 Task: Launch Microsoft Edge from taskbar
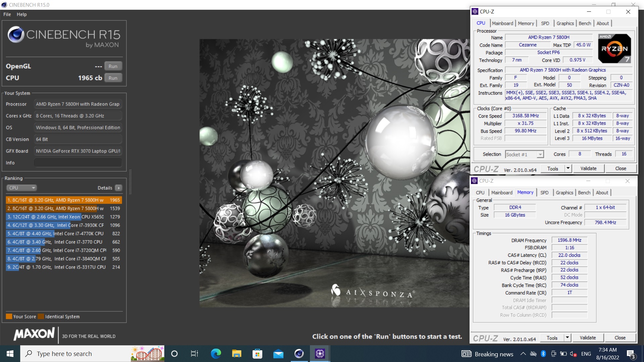point(216,354)
